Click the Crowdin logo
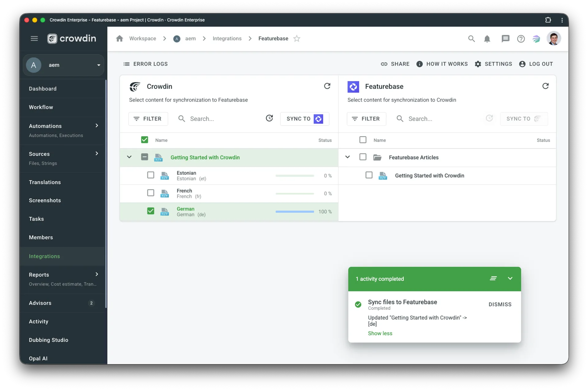This screenshot has height=390, width=588. tap(72, 39)
